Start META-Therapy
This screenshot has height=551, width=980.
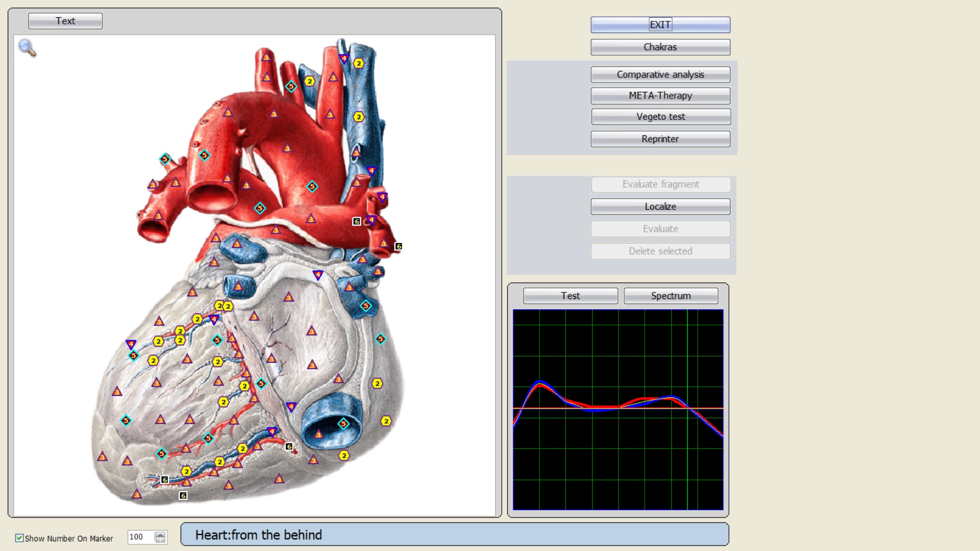click(x=660, y=95)
